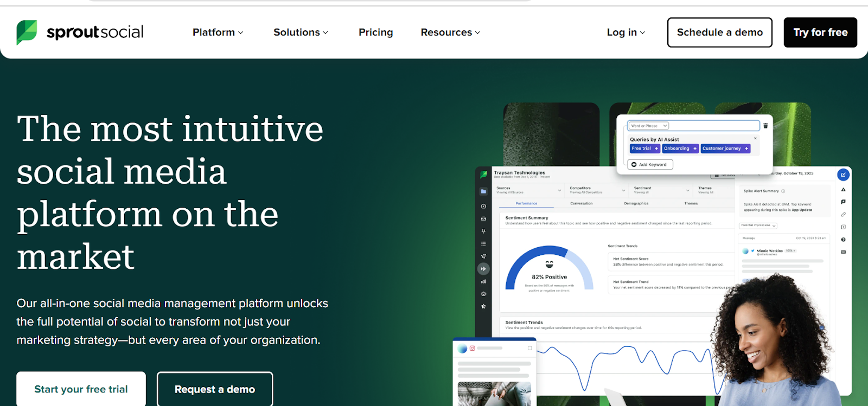Select the pin icon in the sidebar

(483, 231)
